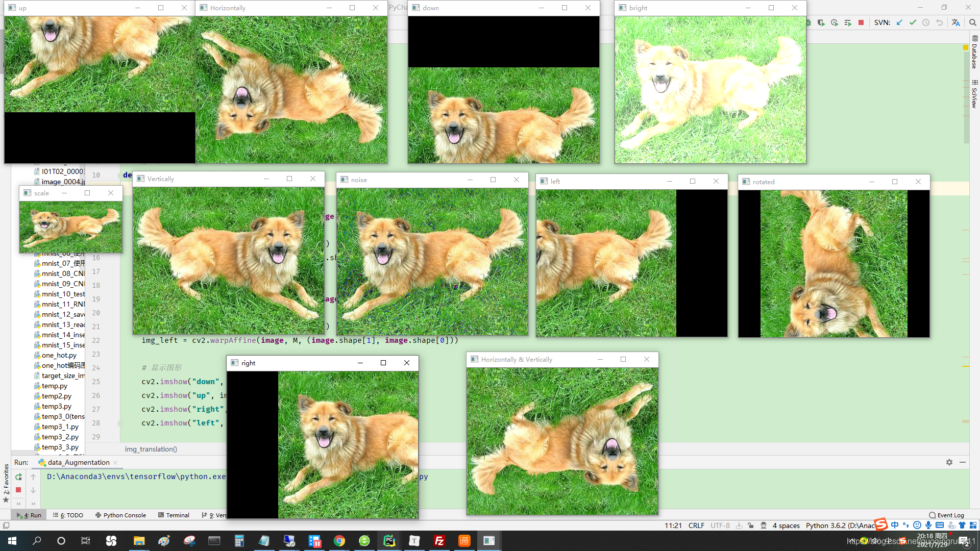The width and height of the screenshot is (980, 551).
Task: Expand hidden Run panel actions chevron
Action: 18,504
